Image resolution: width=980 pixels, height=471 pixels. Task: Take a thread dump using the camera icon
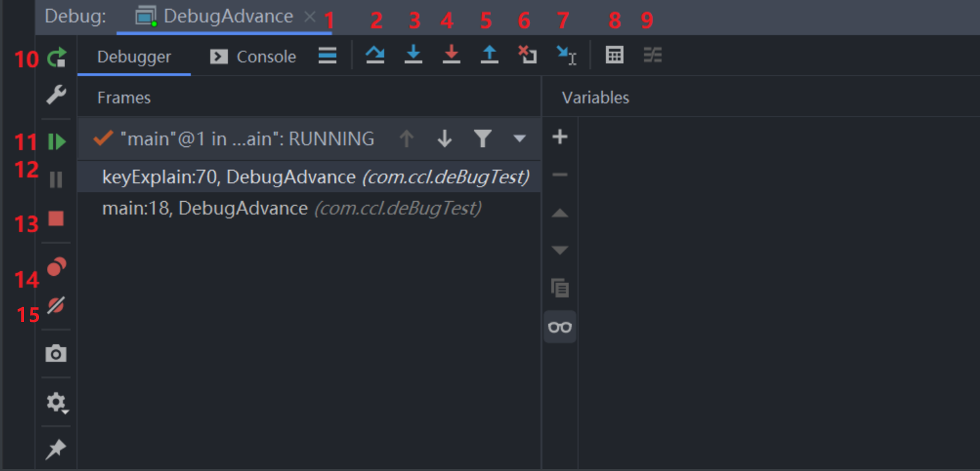56,354
